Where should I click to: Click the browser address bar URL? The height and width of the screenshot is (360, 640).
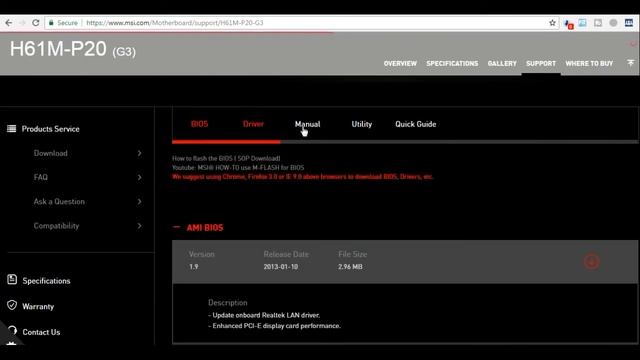[175, 23]
